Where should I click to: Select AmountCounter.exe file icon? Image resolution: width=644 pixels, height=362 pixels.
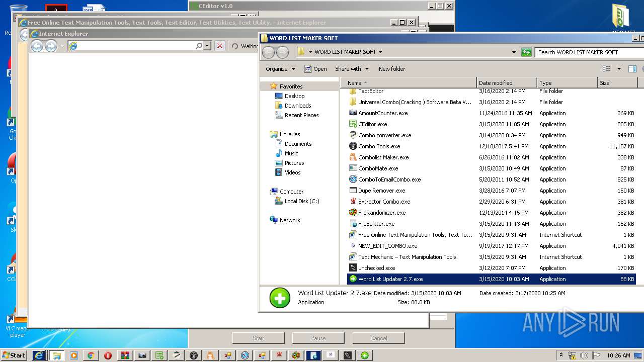pyautogui.click(x=353, y=113)
